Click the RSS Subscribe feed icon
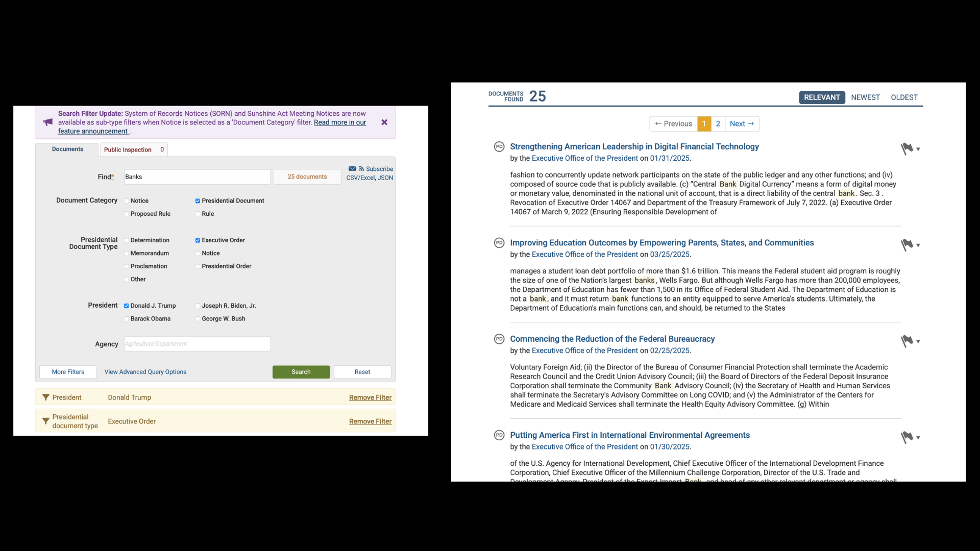 tap(361, 169)
